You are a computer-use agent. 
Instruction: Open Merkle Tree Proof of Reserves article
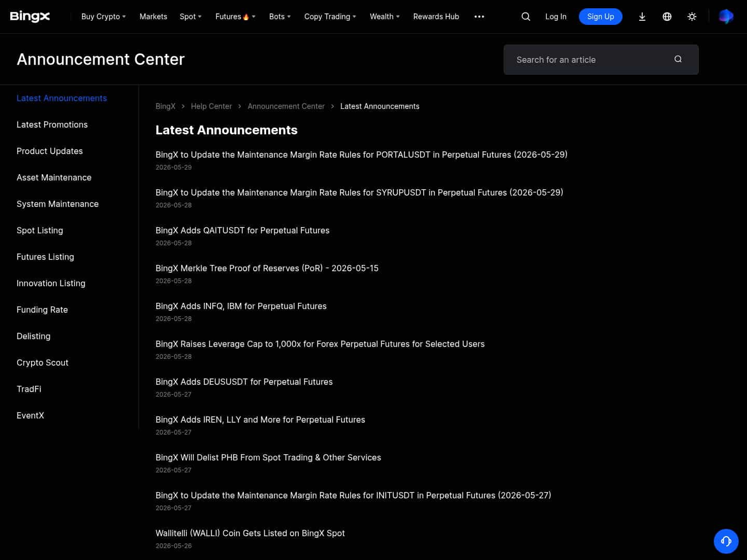267,268
